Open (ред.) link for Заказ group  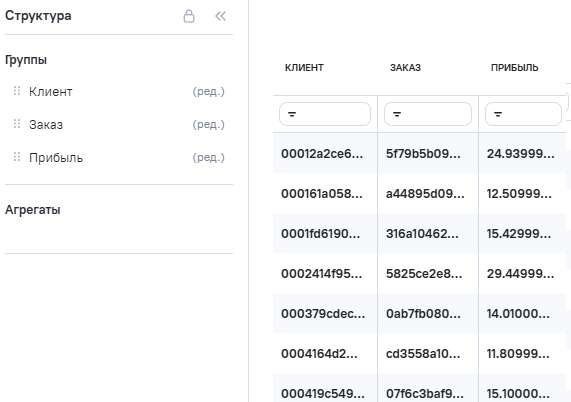209,125
